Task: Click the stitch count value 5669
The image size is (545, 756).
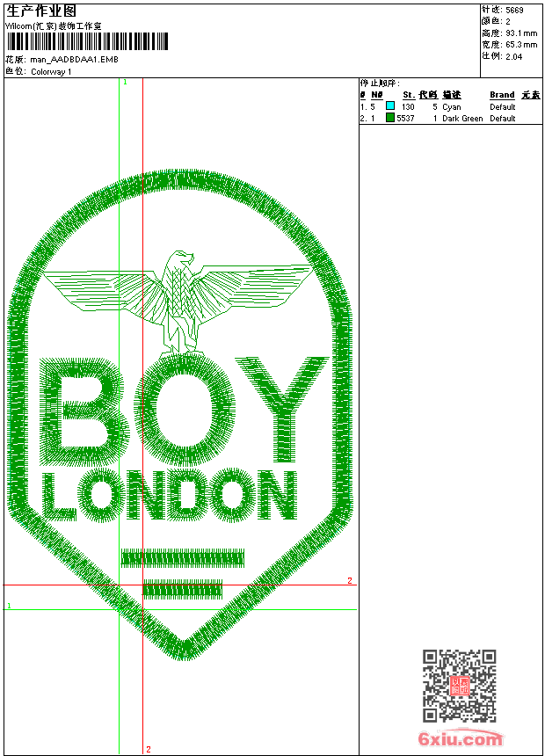Action: pos(514,11)
